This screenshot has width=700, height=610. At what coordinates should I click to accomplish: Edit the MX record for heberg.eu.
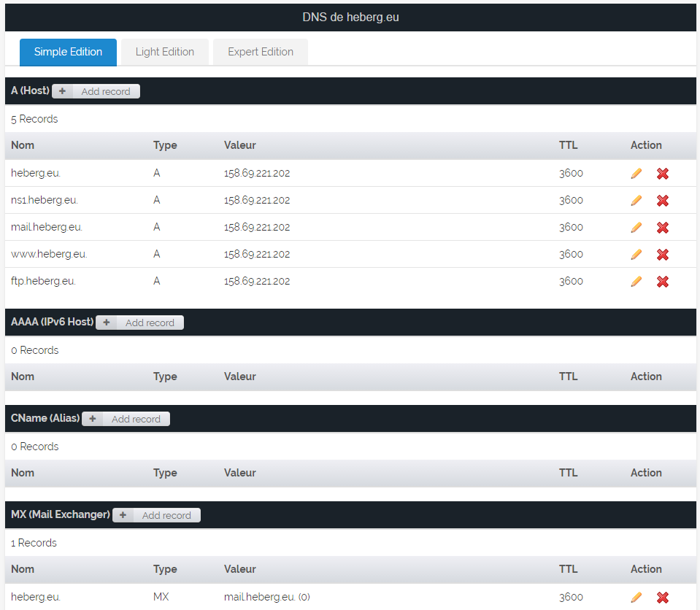[x=636, y=598]
